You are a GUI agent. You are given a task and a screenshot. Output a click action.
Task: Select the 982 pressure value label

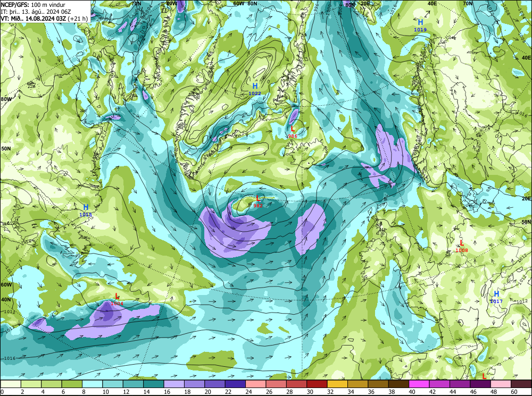point(258,206)
